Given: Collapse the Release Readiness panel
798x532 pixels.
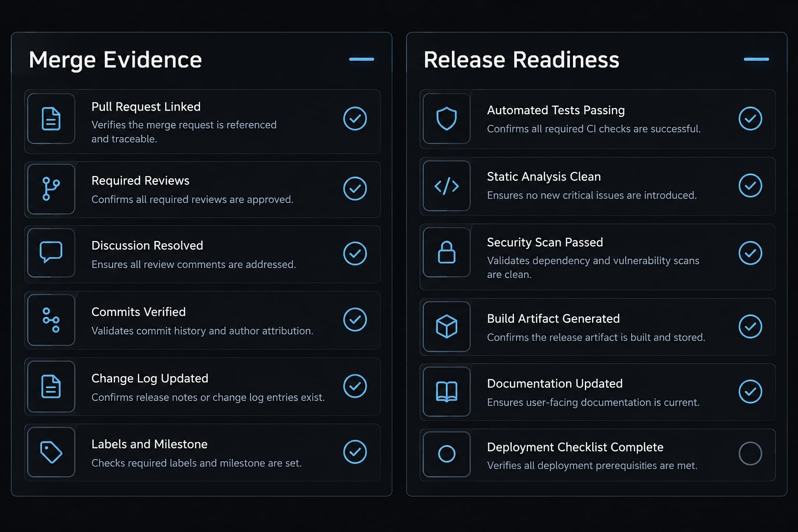Looking at the screenshot, I should click(756, 59).
